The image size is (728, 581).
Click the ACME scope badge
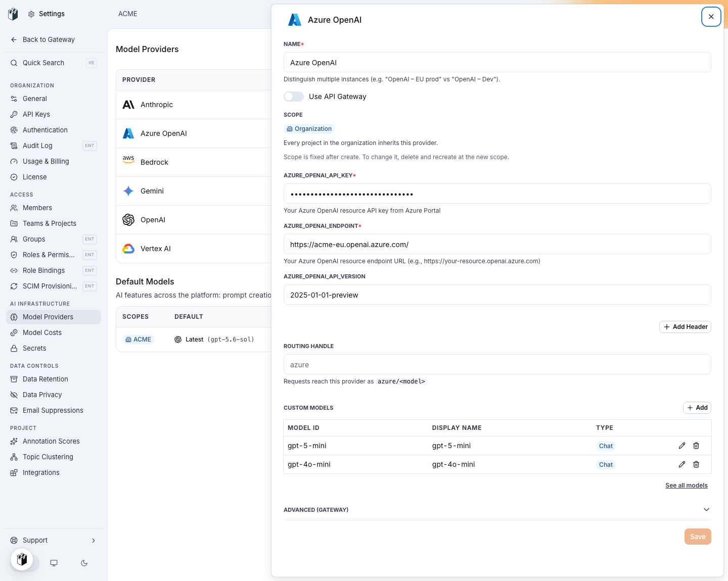138,340
